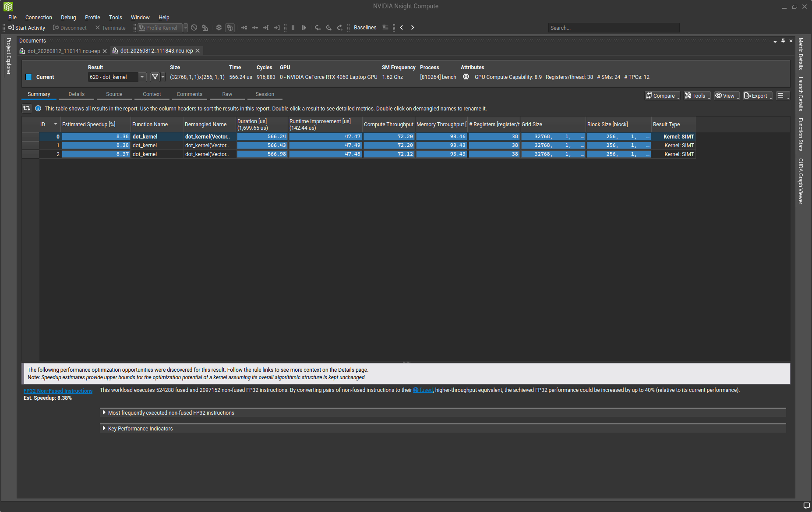This screenshot has height=512, width=812.
Task: Click in the Search input field
Action: [x=614, y=28]
